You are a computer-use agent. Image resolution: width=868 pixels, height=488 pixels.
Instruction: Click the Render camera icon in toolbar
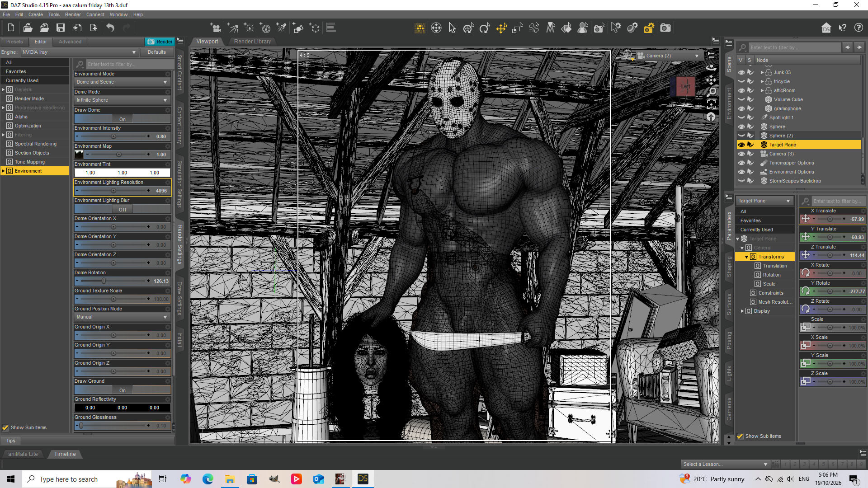pos(665,28)
